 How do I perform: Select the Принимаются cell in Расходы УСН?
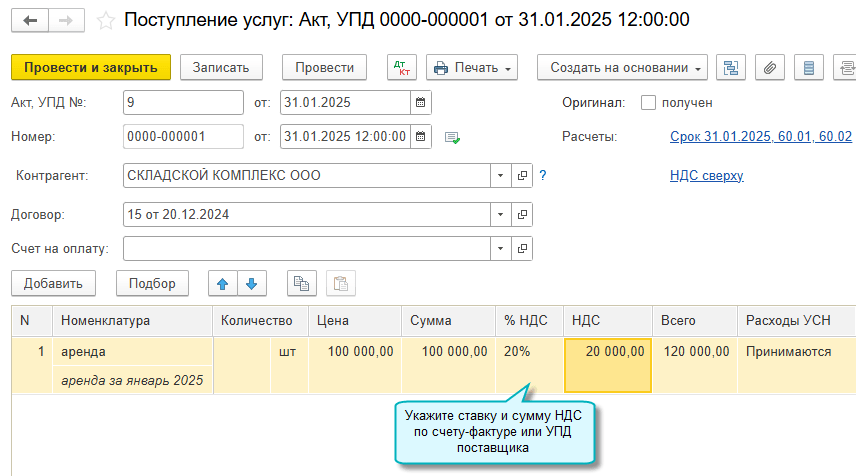click(x=796, y=365)
